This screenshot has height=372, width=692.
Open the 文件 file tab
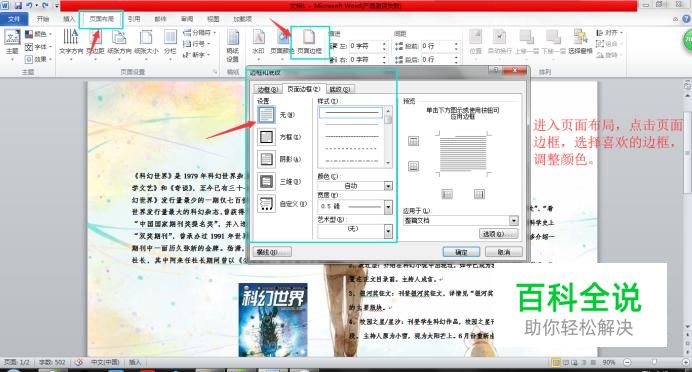coord(14,19)
